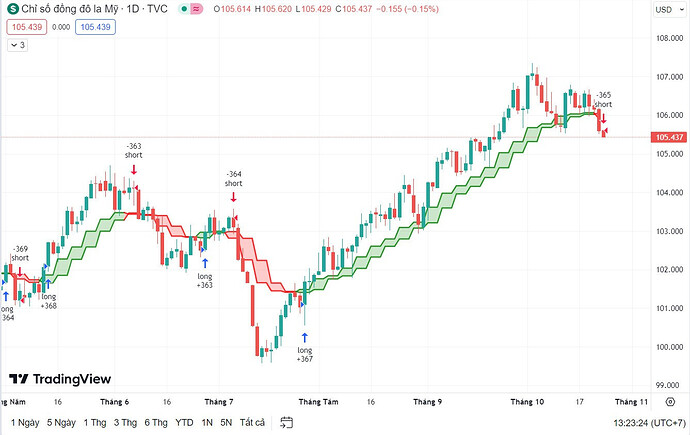690x435 pixels.
Task: Click the 100.000 price axis label
Action: click(x=669, y=347)
